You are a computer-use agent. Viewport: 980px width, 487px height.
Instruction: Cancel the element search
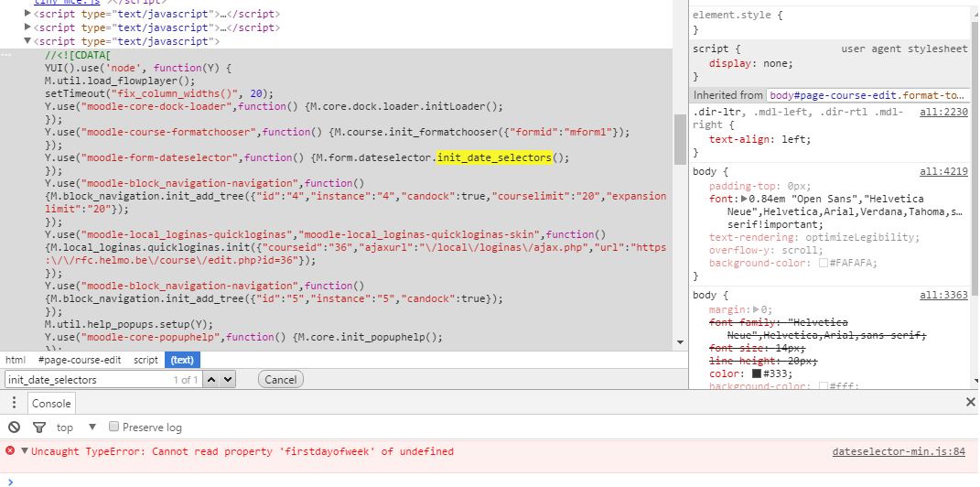[x=281, y=380]
